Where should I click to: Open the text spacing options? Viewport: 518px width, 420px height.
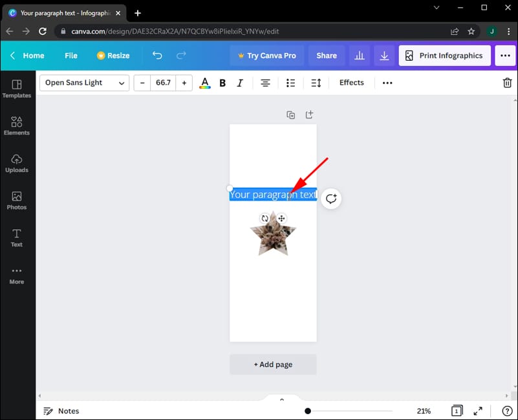point(316,83)
